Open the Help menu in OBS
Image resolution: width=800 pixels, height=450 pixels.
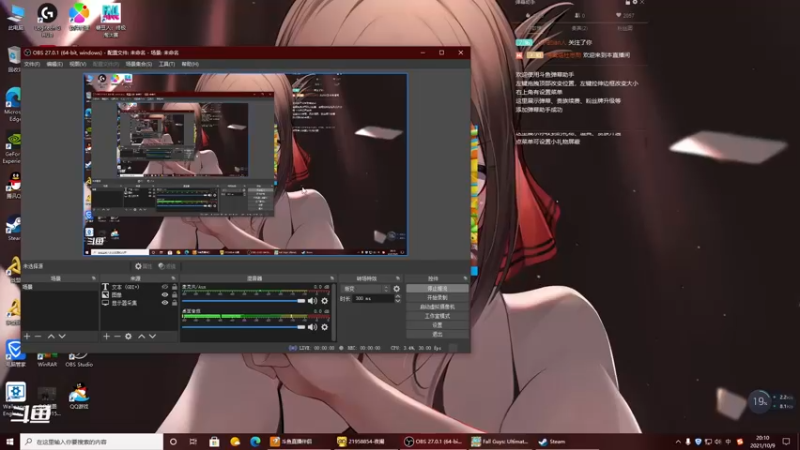[x=190, y=64]
